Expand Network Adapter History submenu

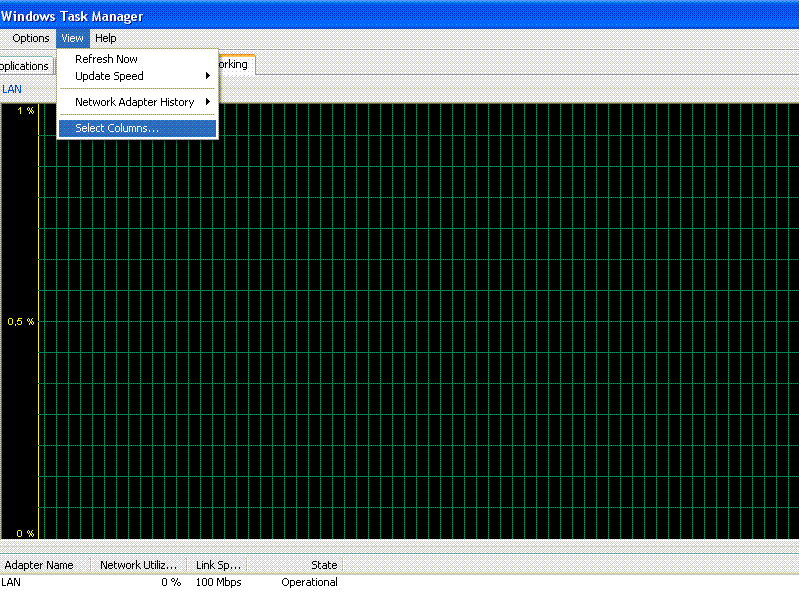138,102
